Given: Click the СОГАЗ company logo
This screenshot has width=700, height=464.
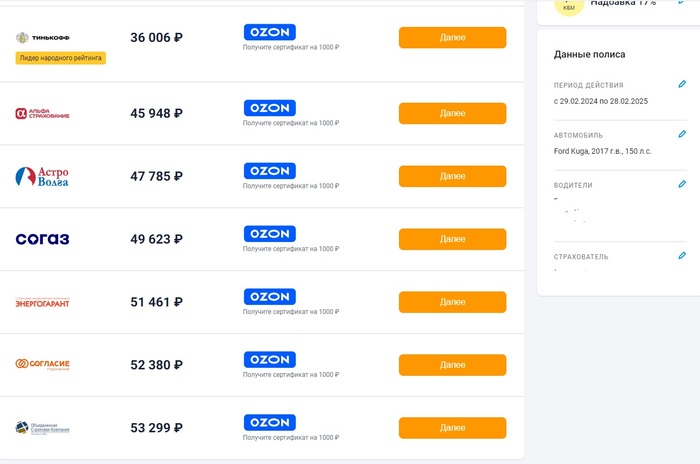Looking at the screenshot, I should (42, 239).
